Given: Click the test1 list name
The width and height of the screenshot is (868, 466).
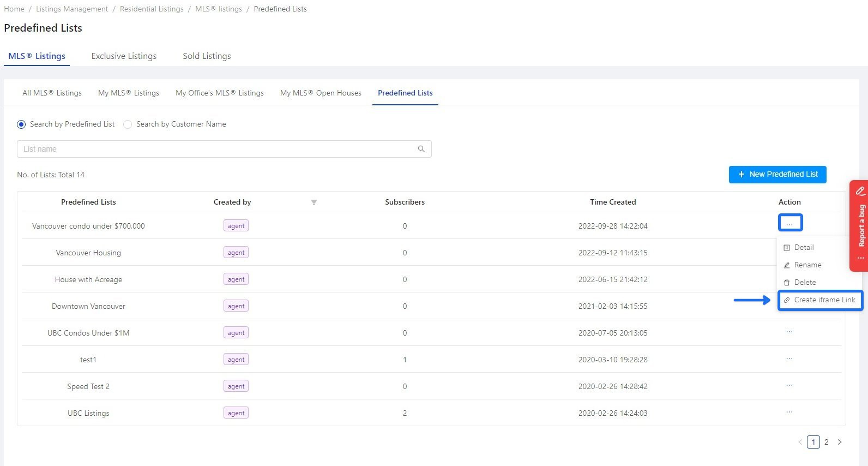Looking at the screenshot, I should point(88,360).
